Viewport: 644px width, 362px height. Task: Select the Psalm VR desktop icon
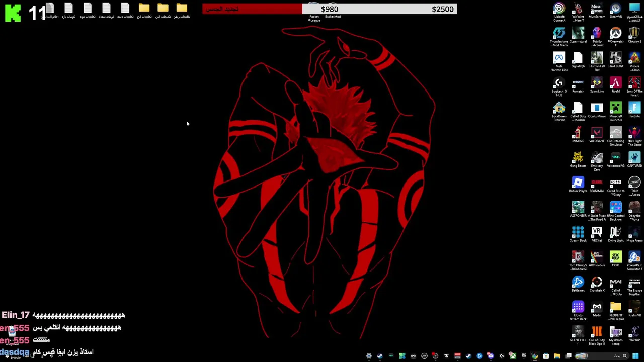[x=634, y=310]
